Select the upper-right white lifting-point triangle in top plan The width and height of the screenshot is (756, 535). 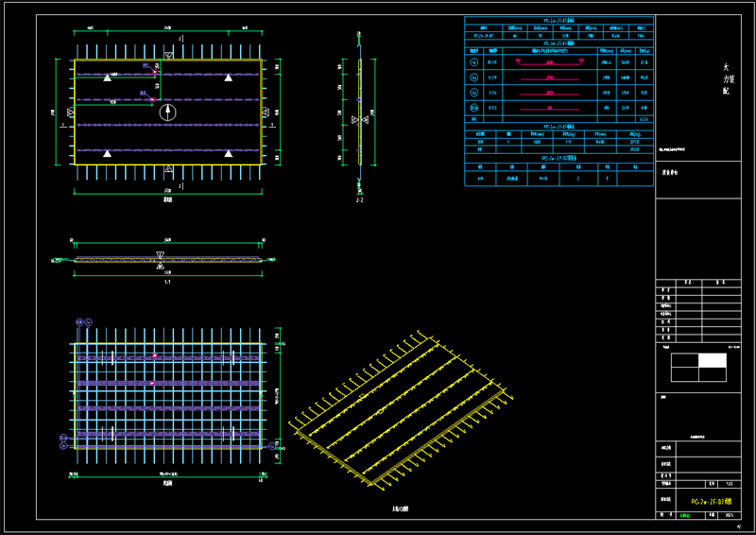click(229, 78)
